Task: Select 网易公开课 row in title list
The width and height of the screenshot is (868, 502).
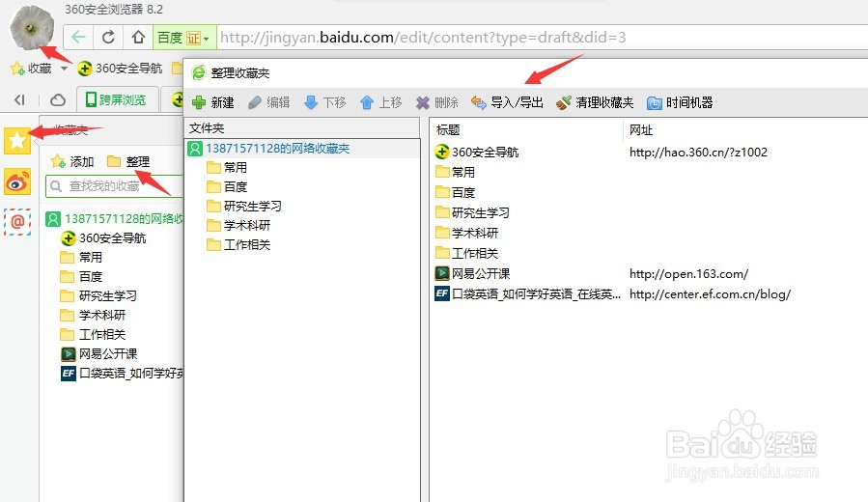Action: coord(472,273)
